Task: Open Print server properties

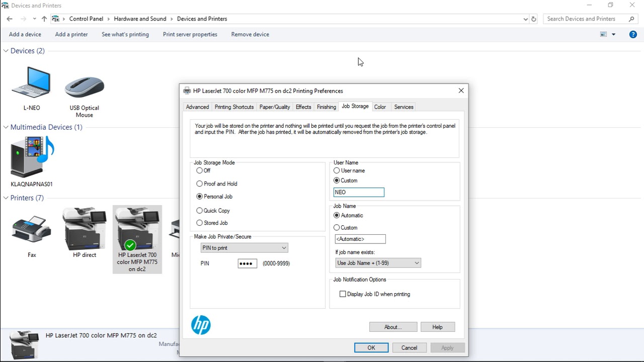Action: pyautogui.click(x=190, y=34)
